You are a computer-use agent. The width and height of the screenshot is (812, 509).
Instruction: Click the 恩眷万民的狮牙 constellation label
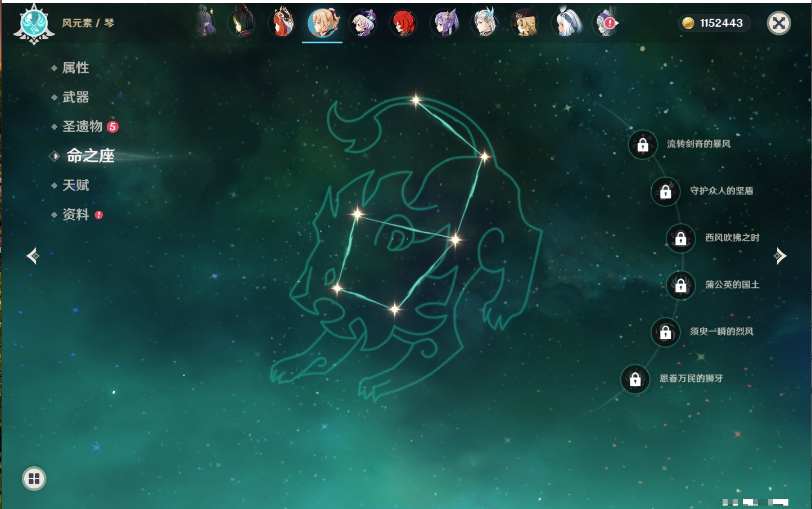point(691,378)
